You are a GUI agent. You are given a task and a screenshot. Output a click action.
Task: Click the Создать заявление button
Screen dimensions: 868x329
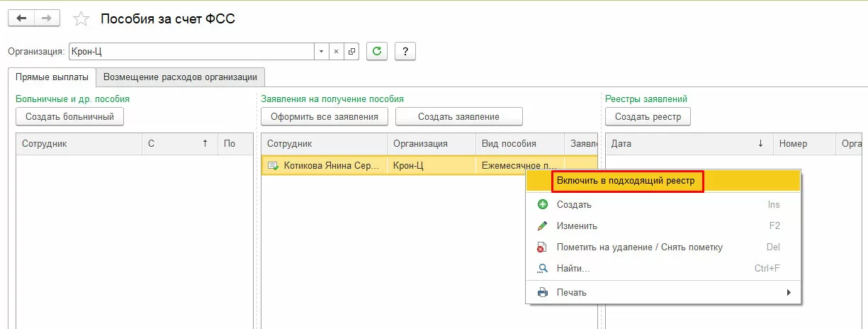[x=458, y=116]
